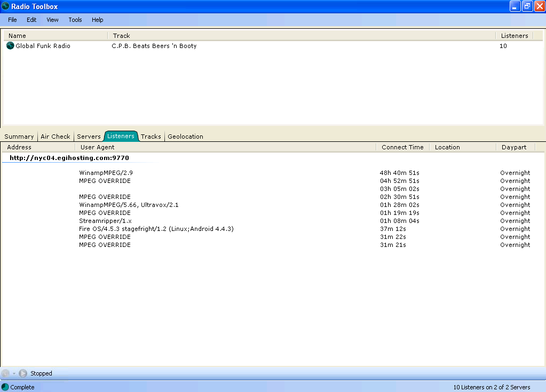Click the volume icon in the player bar
This screenshot has width=546, height=392.
point(5,373)
